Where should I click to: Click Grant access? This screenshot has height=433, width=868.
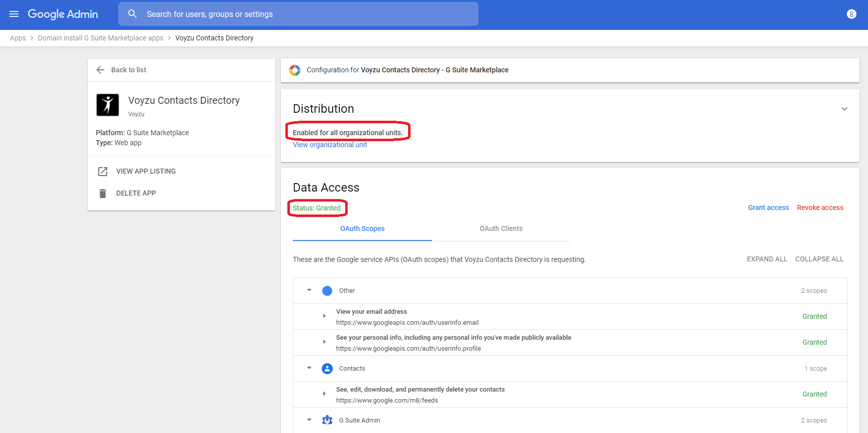[x=768, y=208]
